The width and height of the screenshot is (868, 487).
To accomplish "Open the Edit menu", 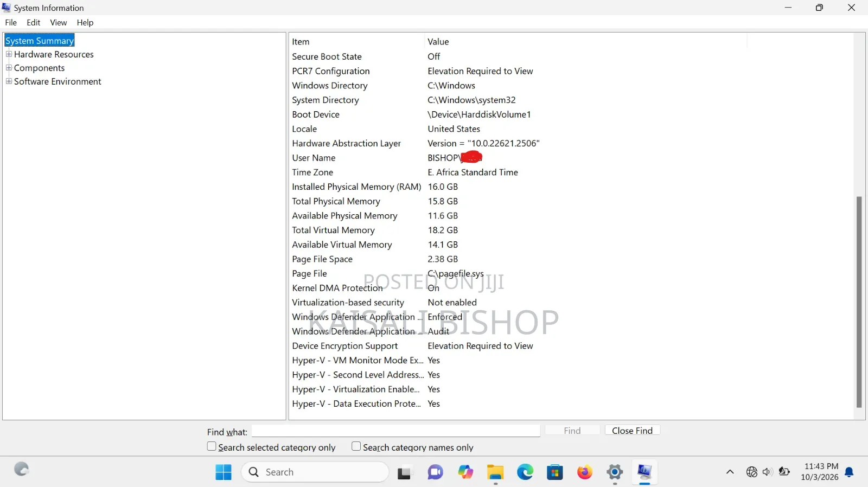I will coord(34,22).
